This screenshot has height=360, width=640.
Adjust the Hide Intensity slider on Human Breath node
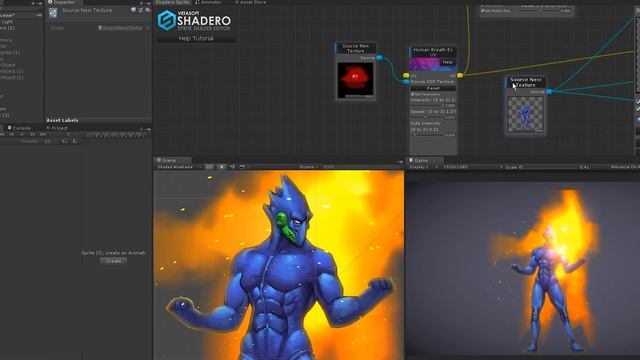426,135
